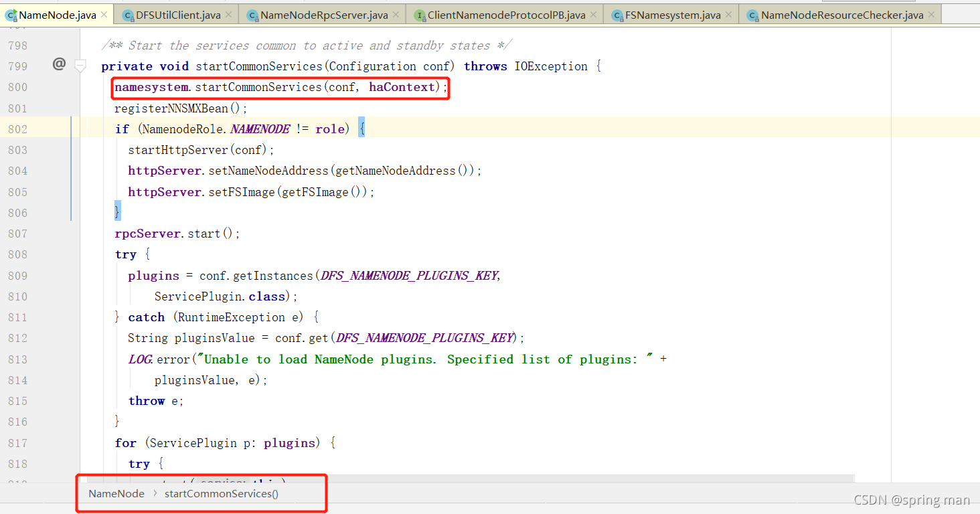Click the interface icon on ClientNamenodeProtocolPB.java tab
The height and width of the screenshot is (514, 980).
point(420,15)
